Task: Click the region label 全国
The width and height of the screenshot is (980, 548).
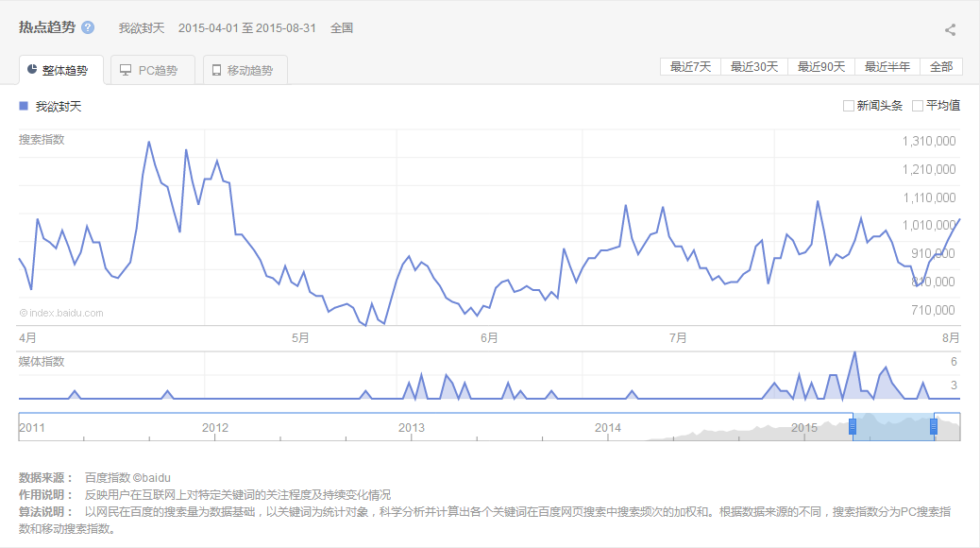Action: [342, 28]
